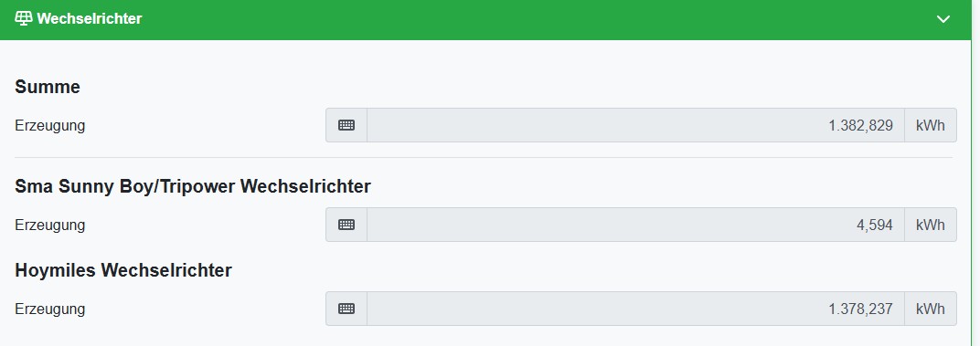The width and height of the screenshot is (980, 346).
Task: Click kWh unit of Sma Sunny Boy row
Action: point(930,225)
